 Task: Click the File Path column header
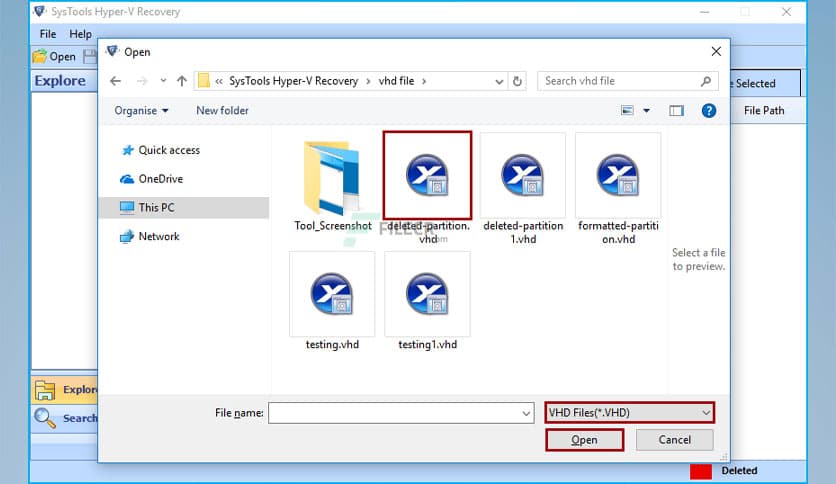click(764, 110)
